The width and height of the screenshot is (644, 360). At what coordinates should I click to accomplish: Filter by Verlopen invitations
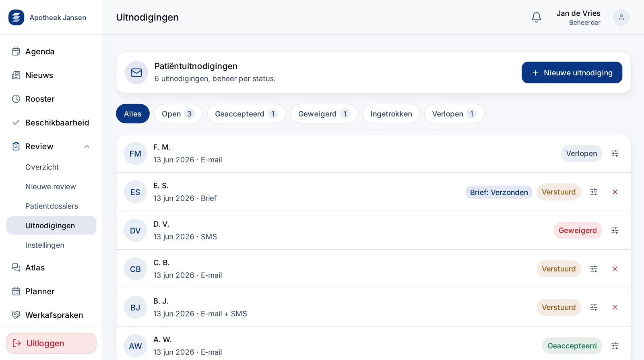click(454, 114)
